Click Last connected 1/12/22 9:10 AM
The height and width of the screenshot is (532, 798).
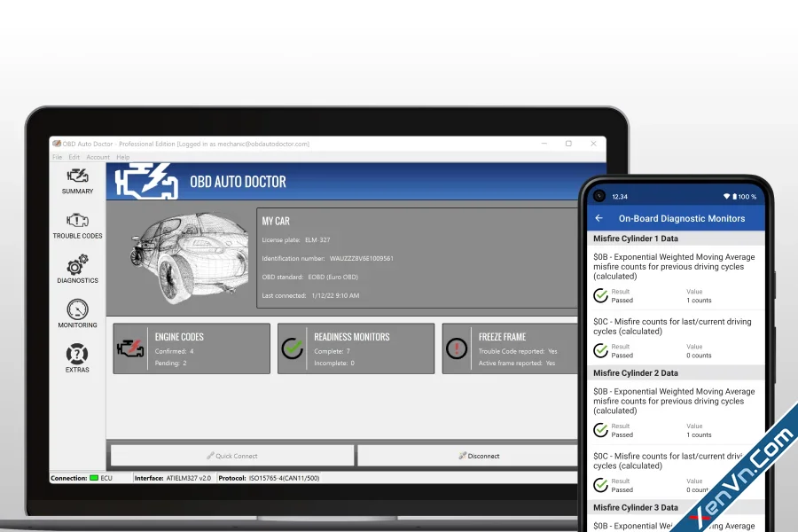coord(310,296)
